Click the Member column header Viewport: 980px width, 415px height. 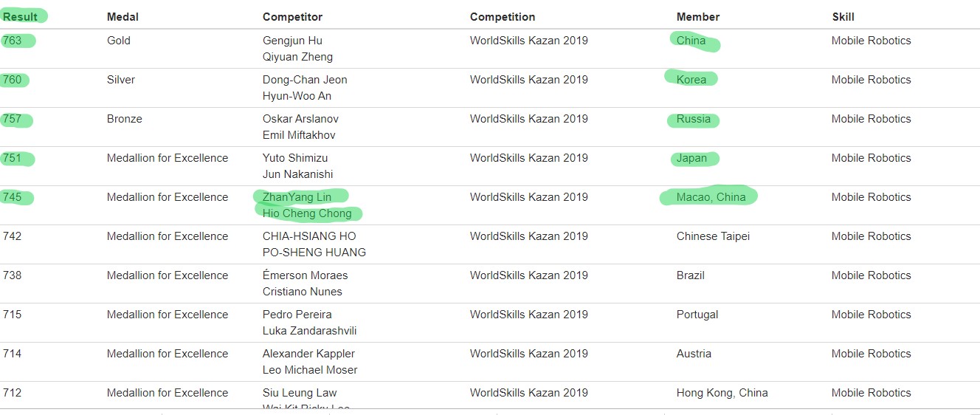click(698, 17)
